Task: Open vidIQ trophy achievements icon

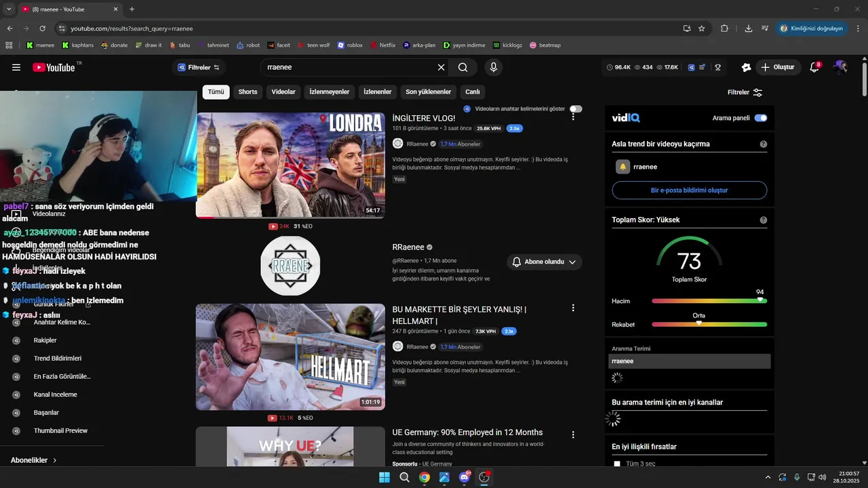Action: [x=717, y=67]
